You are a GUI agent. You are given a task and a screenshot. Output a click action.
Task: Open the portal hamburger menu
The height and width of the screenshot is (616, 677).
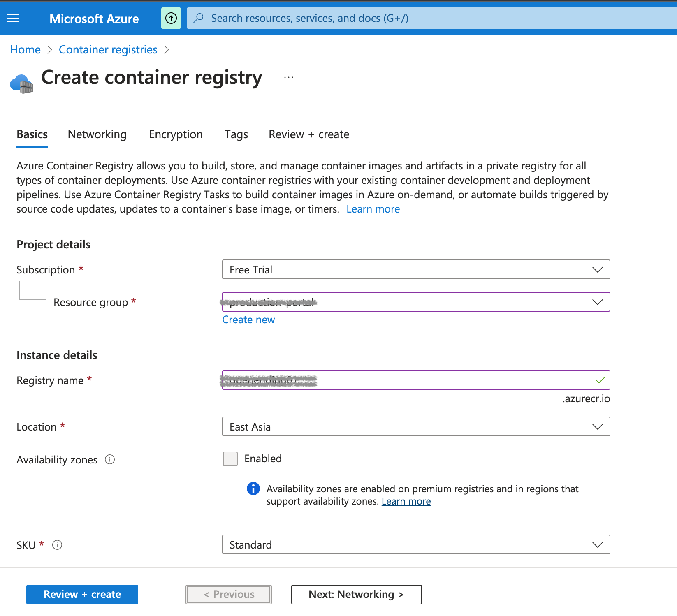13,18
